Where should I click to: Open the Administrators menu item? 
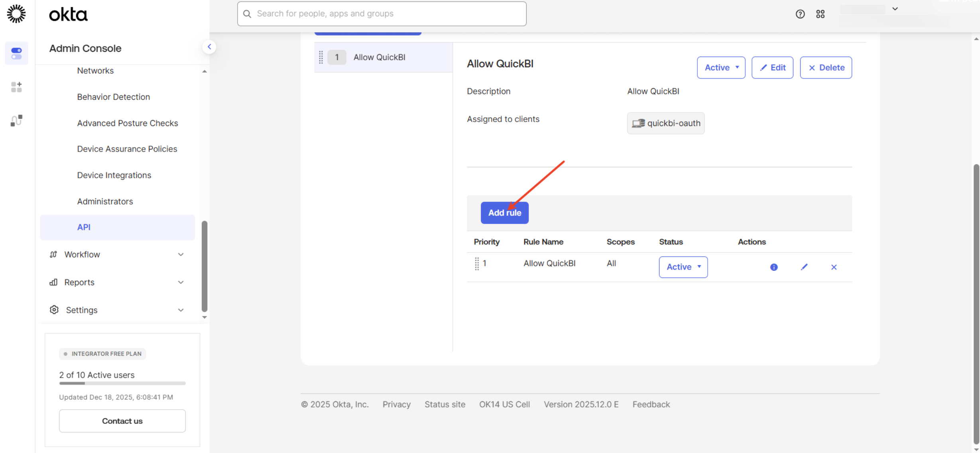105,201
